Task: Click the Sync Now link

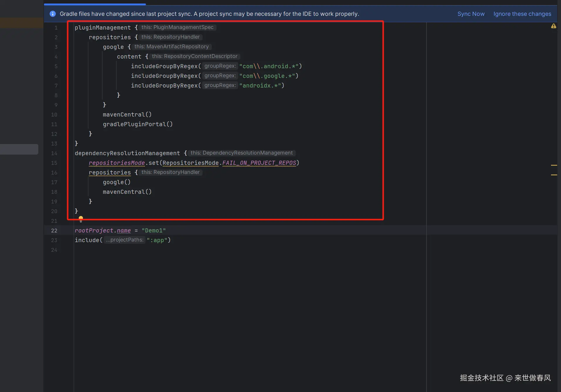Action: tap(471, 14)
